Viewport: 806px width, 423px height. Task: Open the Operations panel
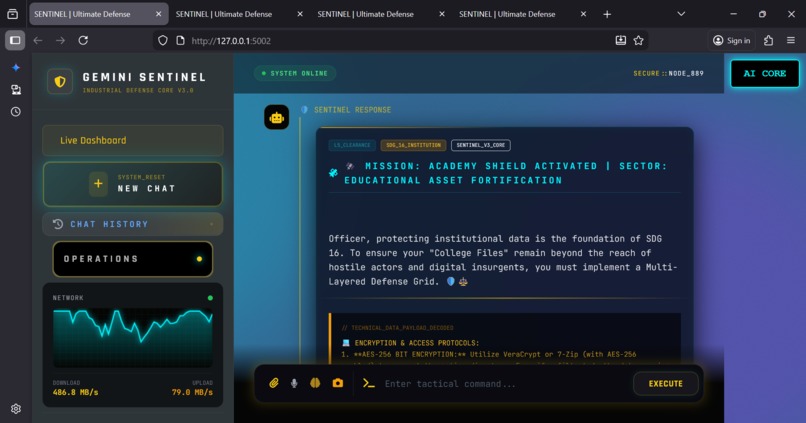[133, 259]
